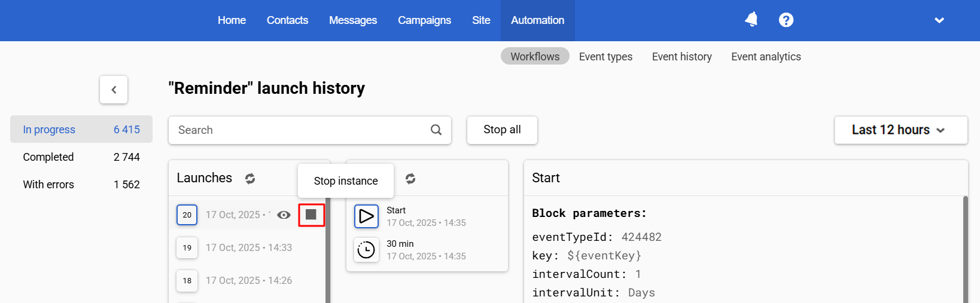The width and height of the screenshot is (980, 303).
Task: Click the key value ${eventKey}
Action: pos(604,255)
